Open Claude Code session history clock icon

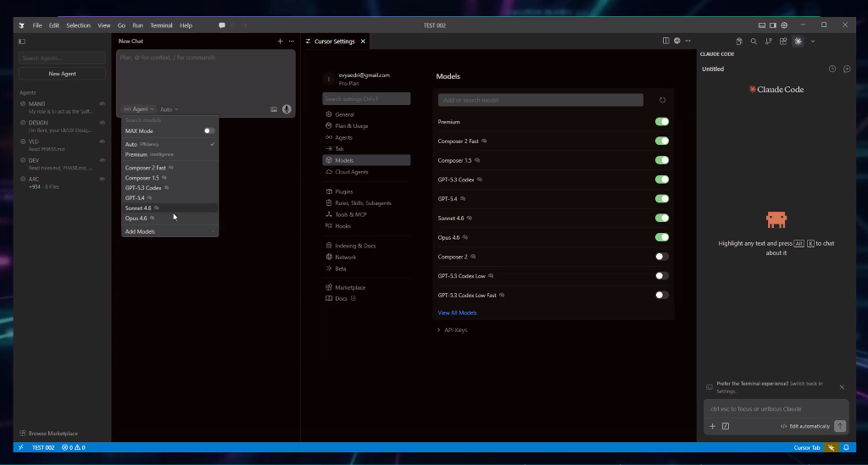[832, 69]
